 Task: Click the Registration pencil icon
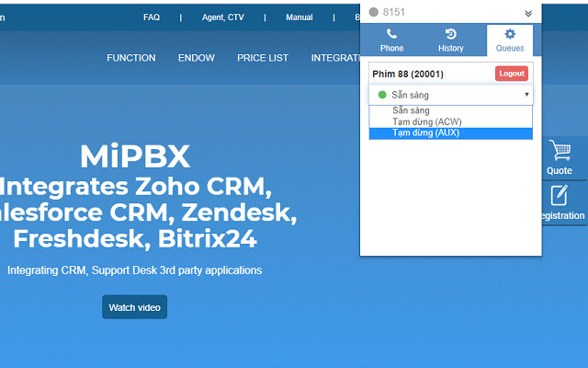tap(559, 195)
